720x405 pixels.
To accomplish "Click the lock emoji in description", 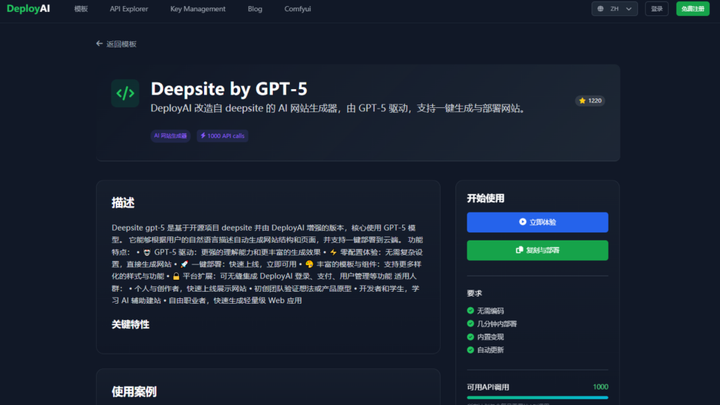I will (176, 276).
